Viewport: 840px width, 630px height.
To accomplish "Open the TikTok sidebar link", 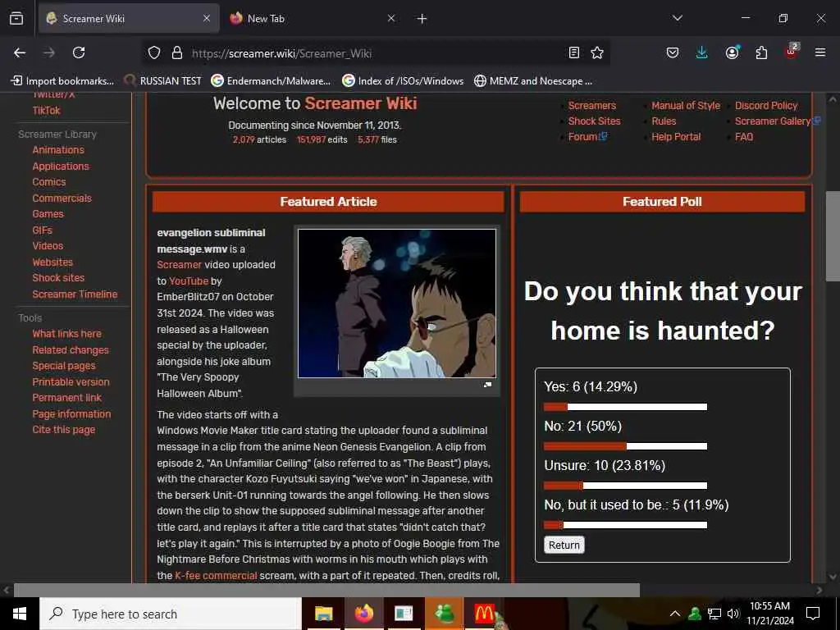I will pyautogui.click(x=46, y=111).
